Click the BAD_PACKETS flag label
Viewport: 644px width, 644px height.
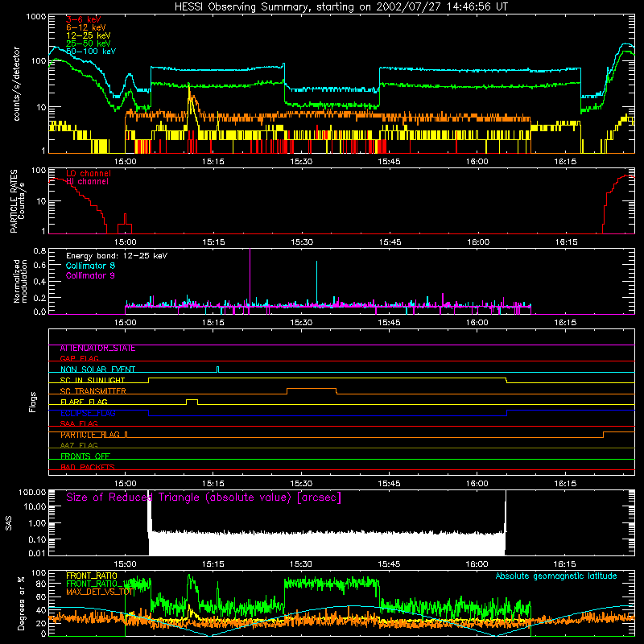point(88,467)
